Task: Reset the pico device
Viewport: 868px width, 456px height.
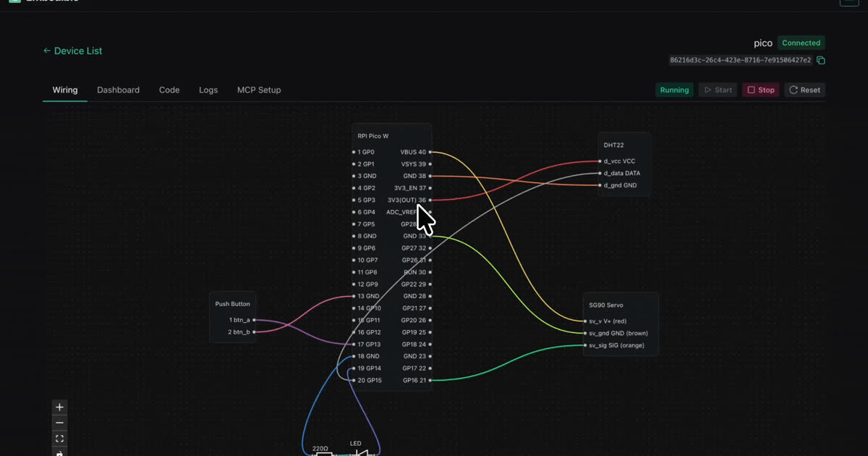Action: (804, 90)
